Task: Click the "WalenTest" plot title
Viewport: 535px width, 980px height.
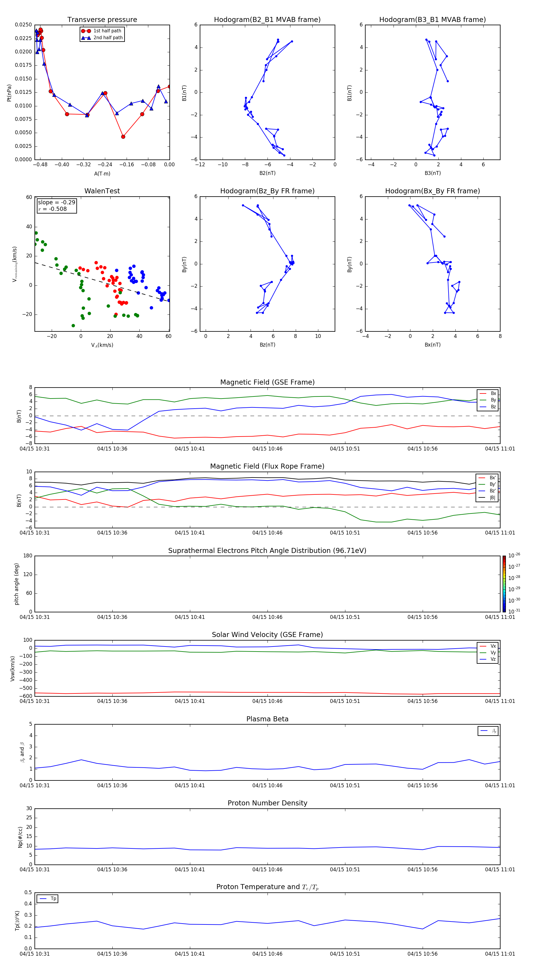Action: [x=102, y=191]
